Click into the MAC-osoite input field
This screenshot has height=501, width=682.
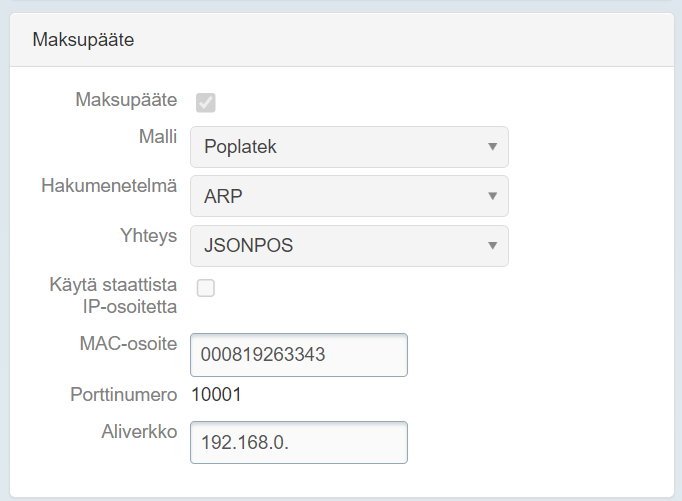298,355
